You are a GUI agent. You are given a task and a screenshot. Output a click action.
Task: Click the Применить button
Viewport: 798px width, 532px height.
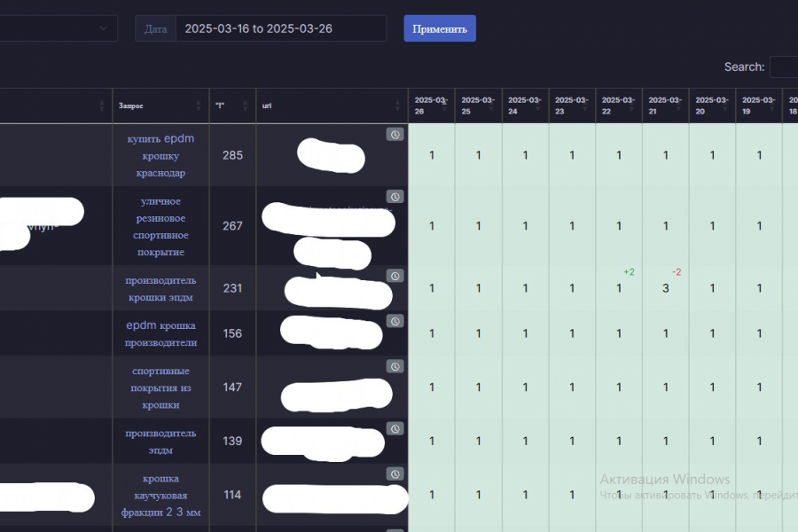tap(440, 28)
